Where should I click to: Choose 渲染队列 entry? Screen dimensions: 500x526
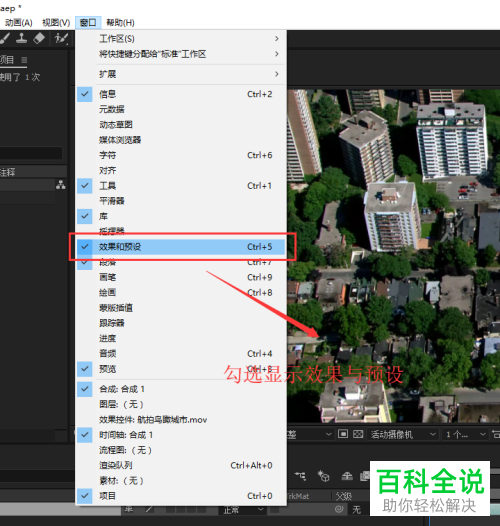[x=181, y=466]
